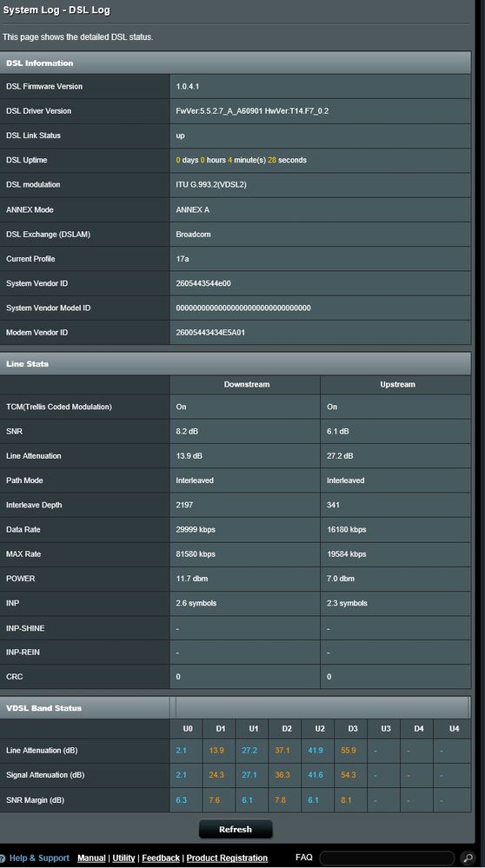Click the U4 band column header
The height and width of the screenshot is (868, 485).
click(x=454, y=728)
